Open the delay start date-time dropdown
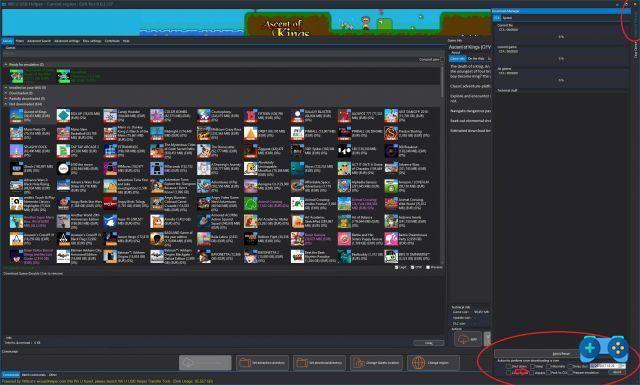This screenshot has height=385, width=640. pos(622,366)
